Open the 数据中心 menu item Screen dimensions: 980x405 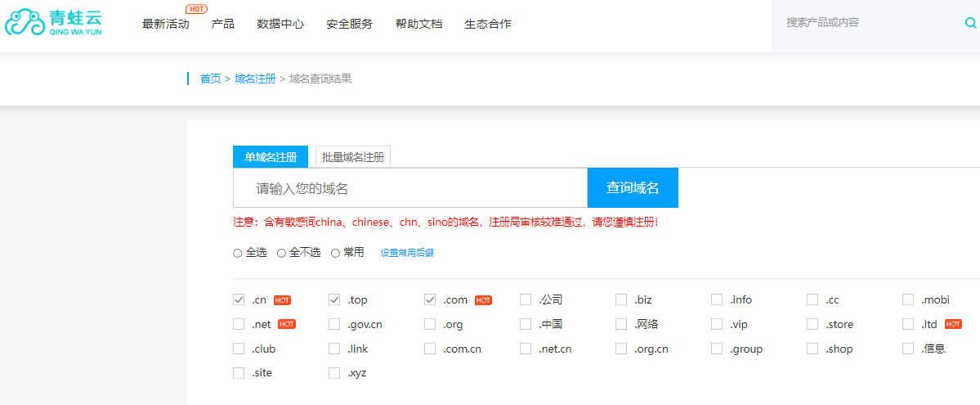(280, 24)
